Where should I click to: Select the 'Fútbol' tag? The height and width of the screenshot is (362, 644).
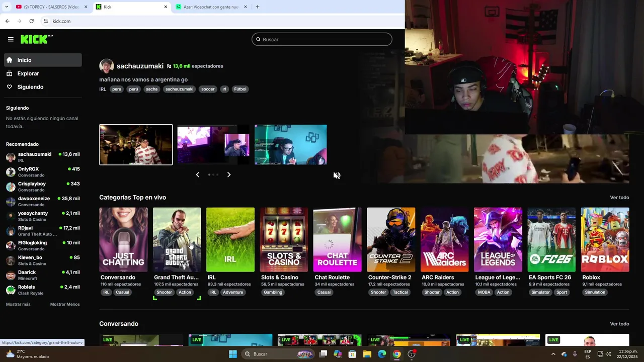coord(240,89)
